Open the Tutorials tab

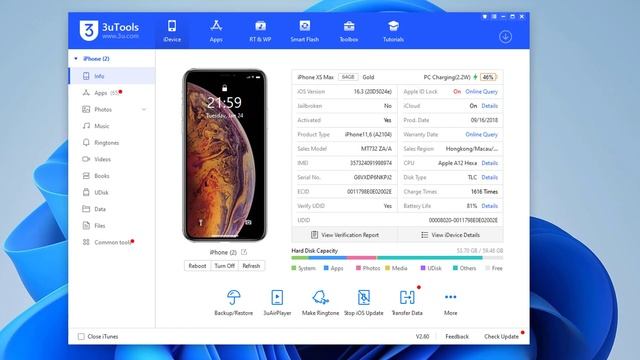[393, 31]
